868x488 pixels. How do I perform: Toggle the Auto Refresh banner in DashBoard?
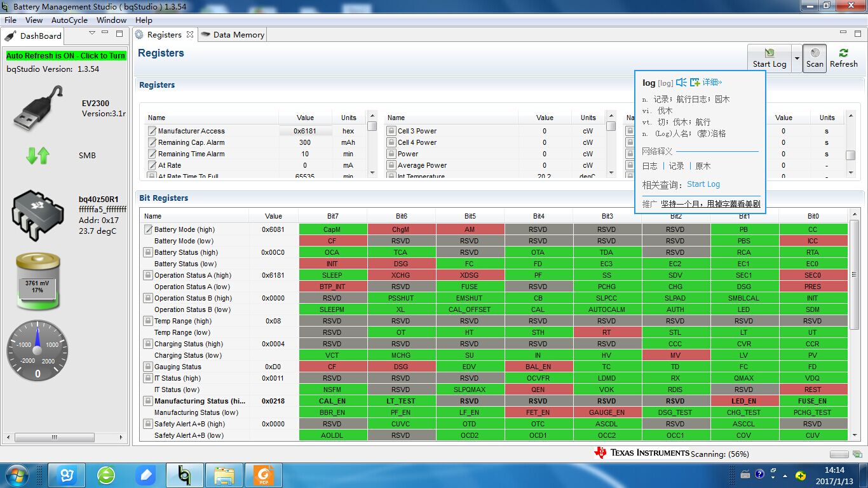coord(66,56)
